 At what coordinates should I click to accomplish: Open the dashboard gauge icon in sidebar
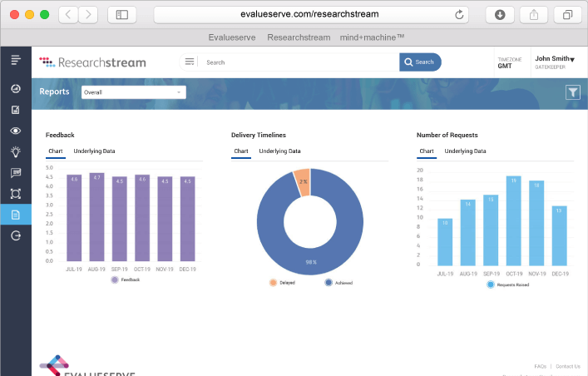point(16,88)
